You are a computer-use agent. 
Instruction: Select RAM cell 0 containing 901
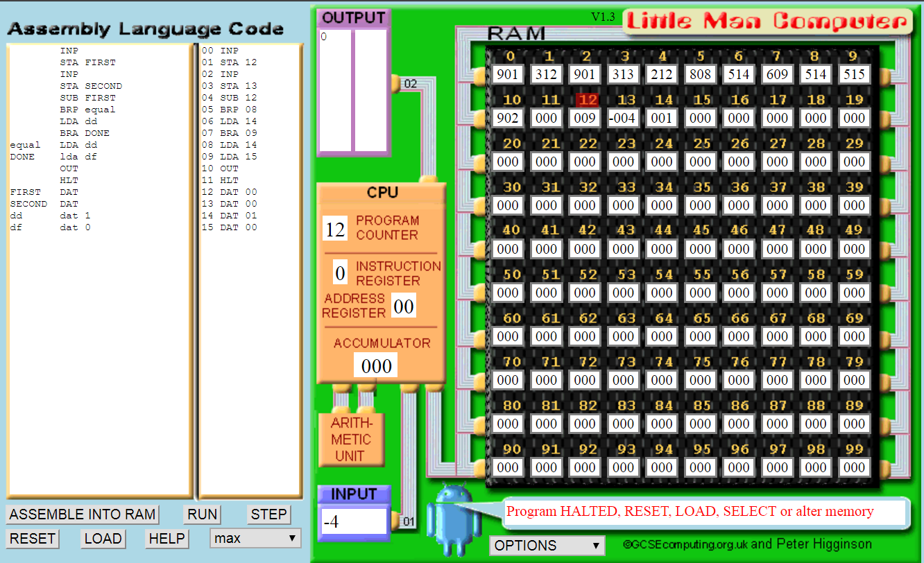(508, 74)
